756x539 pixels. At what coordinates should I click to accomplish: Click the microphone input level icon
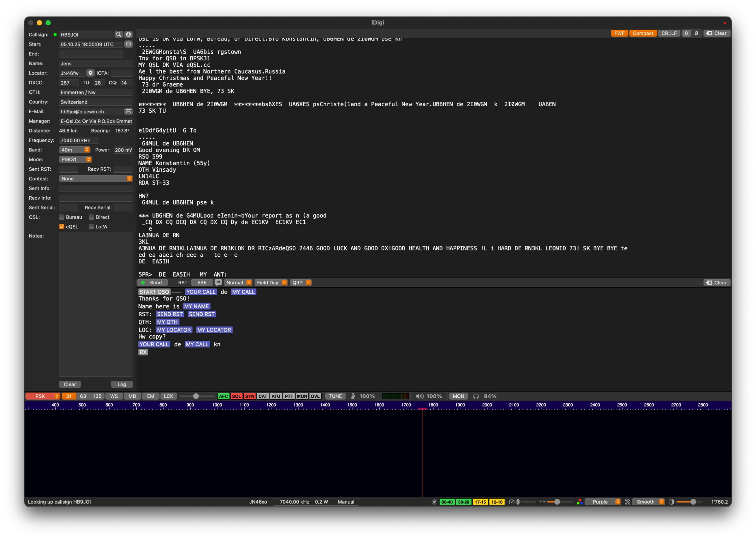pyautogui.click(x=353, y=396)
